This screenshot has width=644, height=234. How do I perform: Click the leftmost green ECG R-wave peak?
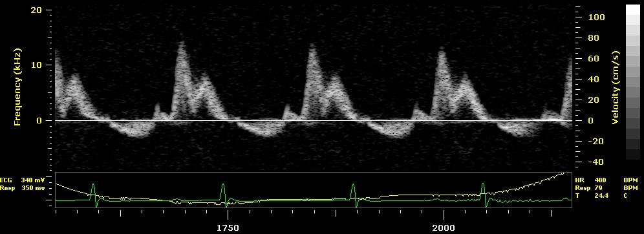click(x=93, y=185)
